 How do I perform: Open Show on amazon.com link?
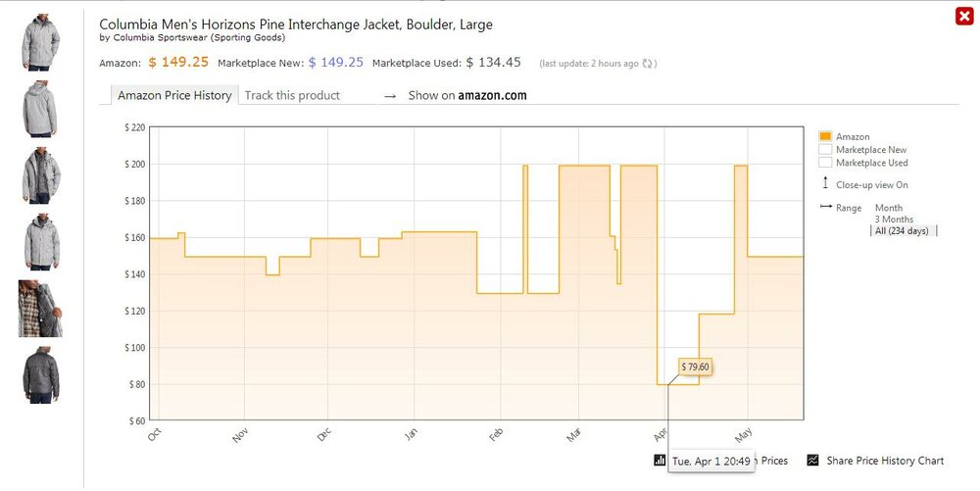[467, 96]
